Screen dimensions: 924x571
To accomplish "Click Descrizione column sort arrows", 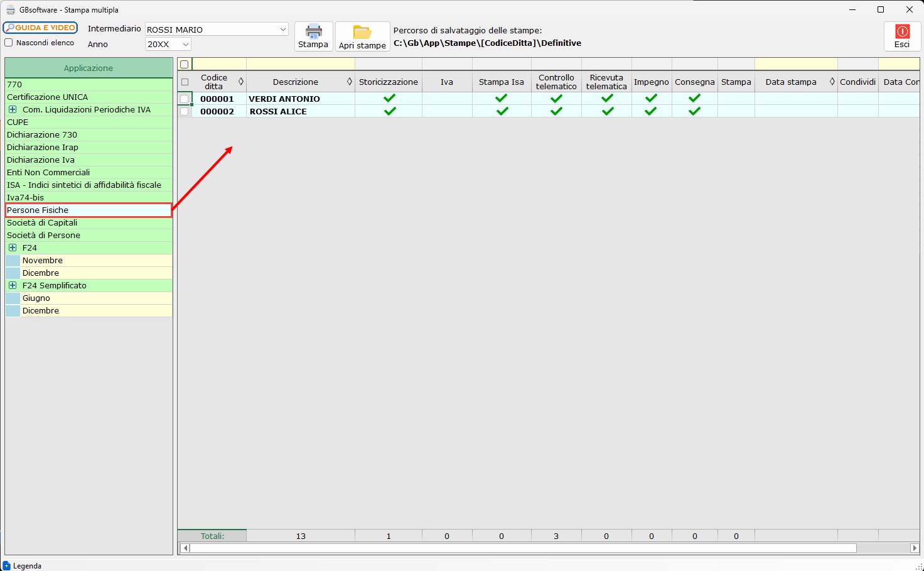I will [x=350, y=82].
